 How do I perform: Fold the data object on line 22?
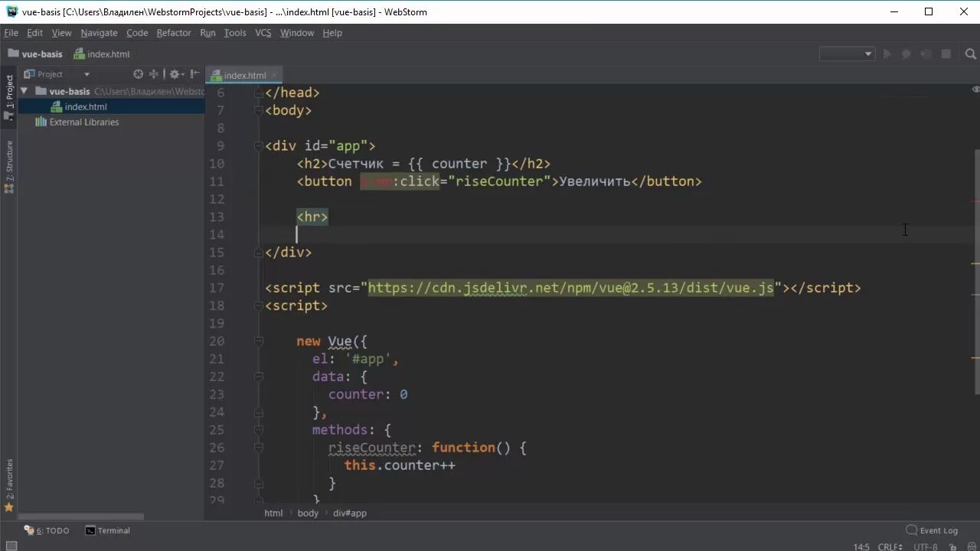coord(259,377)
